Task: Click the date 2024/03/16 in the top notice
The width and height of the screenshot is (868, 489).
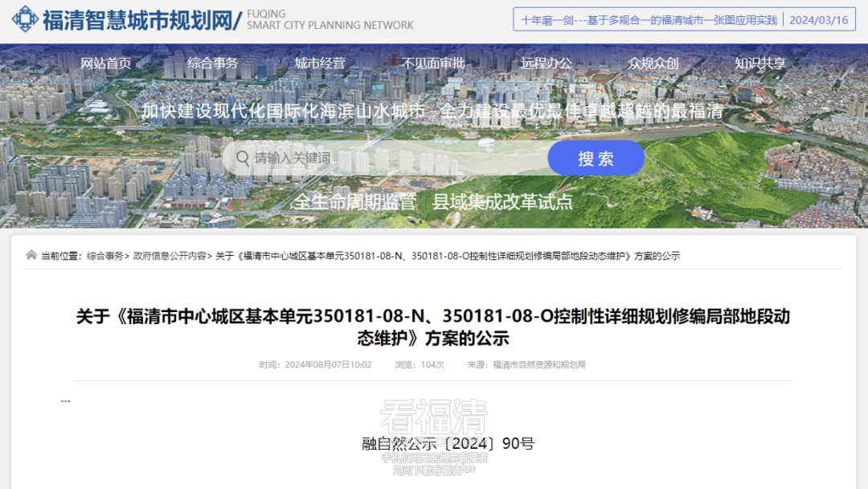Action: coord(818,20)
